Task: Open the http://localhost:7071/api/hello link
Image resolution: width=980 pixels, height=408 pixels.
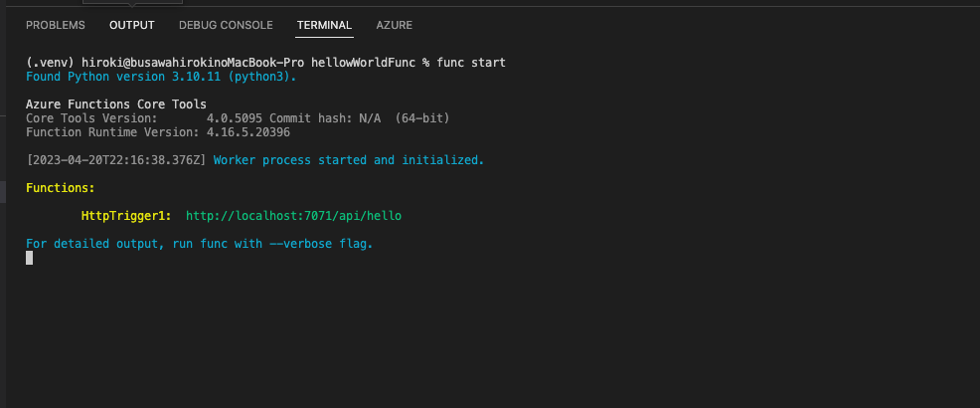Action: tap(294, 216)
